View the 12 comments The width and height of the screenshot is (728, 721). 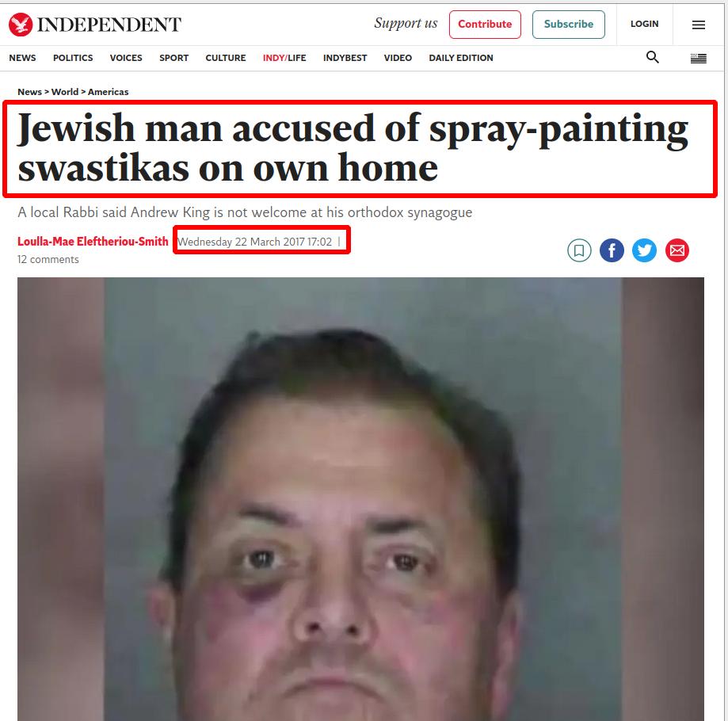click(48, 260)
